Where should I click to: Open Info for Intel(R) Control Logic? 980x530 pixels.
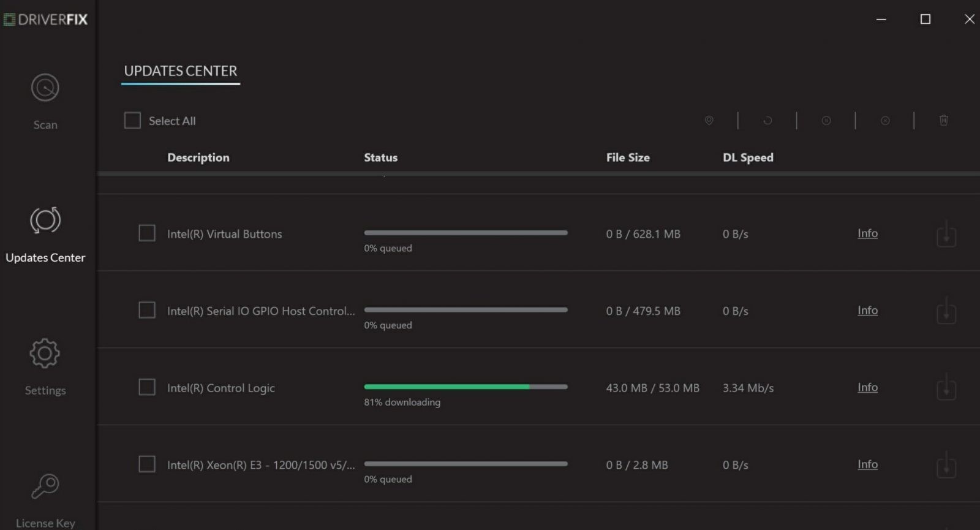pos(867,388)
